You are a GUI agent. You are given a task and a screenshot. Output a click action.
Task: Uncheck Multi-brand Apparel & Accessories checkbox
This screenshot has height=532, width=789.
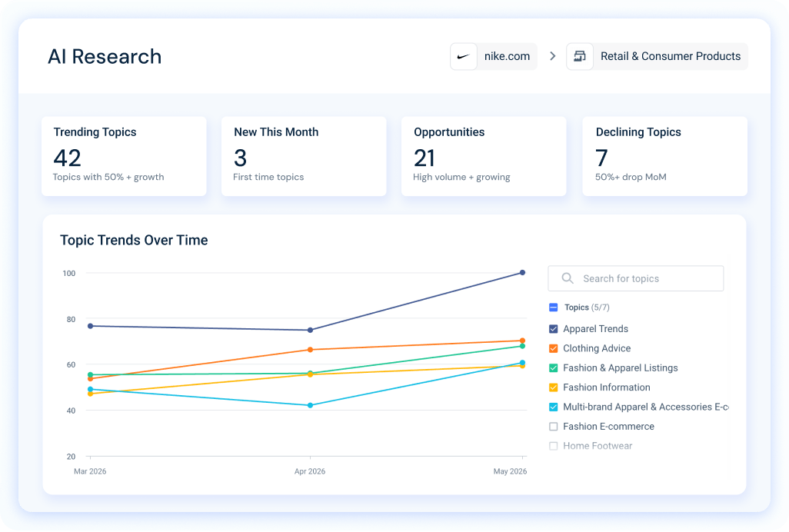pyautogui.click(x=553, y=407)
